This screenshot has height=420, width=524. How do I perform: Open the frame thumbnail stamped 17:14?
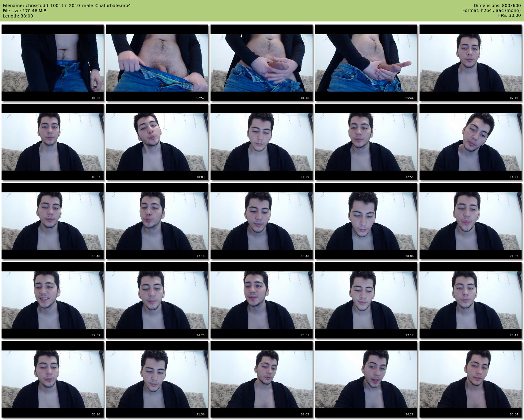[x=157, y=221]
